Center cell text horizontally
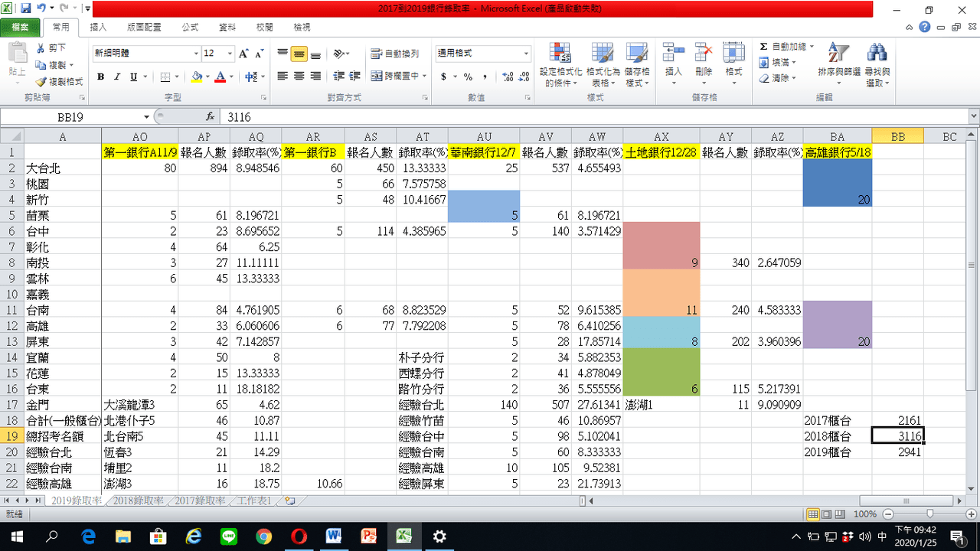This screenshot has width=980, height=551. click(x=299, y=77)
